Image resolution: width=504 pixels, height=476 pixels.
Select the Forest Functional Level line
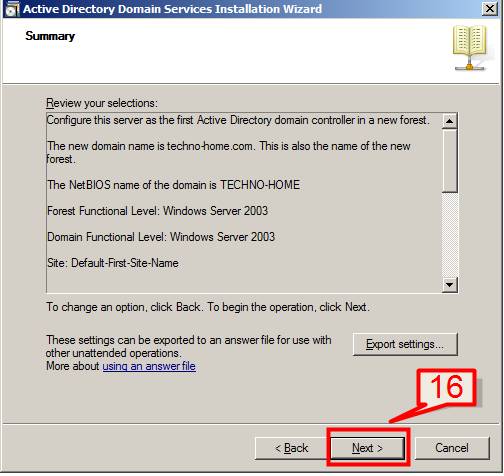point(157,211)
